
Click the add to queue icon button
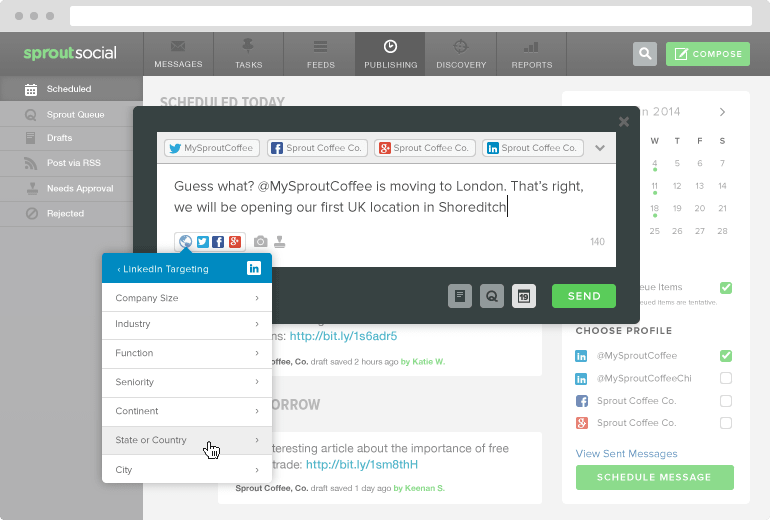point(492,296)
